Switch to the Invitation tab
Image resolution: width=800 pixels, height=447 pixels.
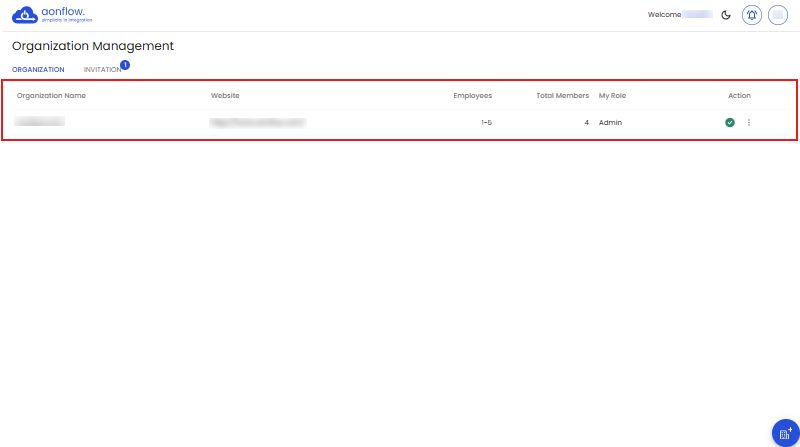pos(102,70)
